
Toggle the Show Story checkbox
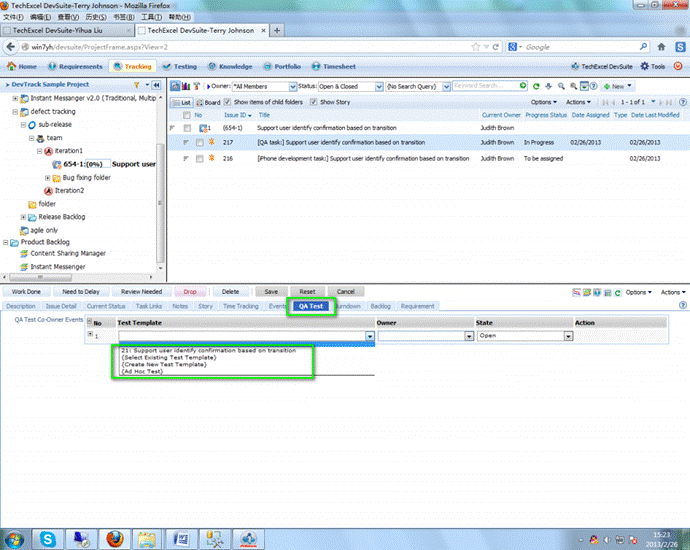coord(313,102)
